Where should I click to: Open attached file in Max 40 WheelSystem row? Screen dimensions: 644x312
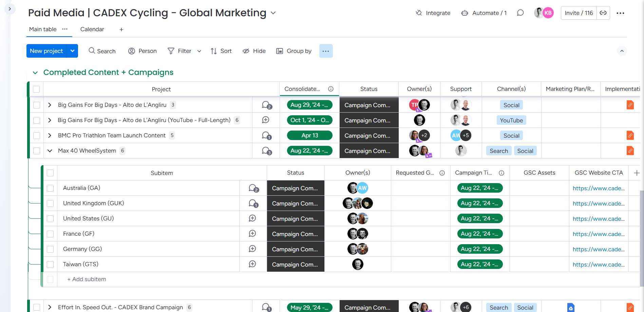(630, 151)
